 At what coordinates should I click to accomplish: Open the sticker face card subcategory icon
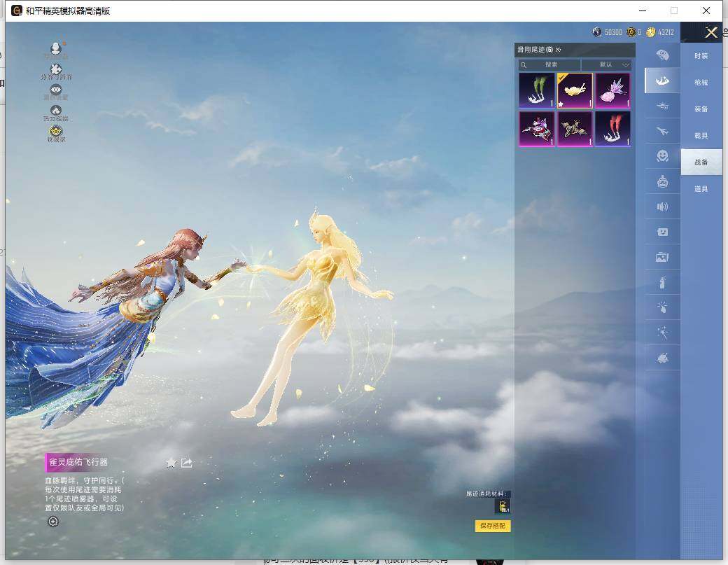tap(662, 232)
